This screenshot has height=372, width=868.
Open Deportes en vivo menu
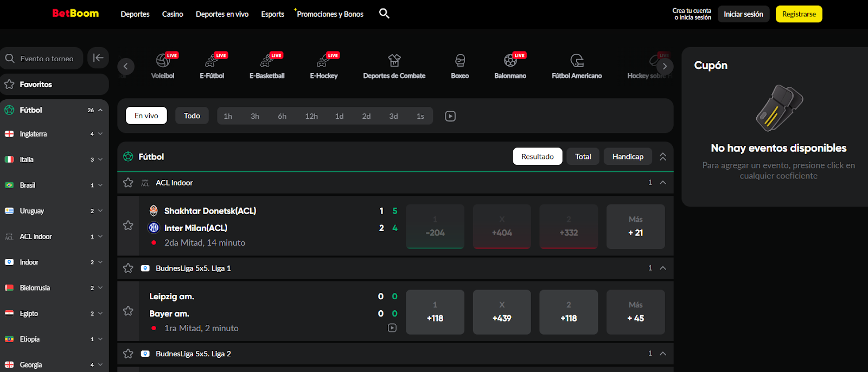click(x=222, y=14)
